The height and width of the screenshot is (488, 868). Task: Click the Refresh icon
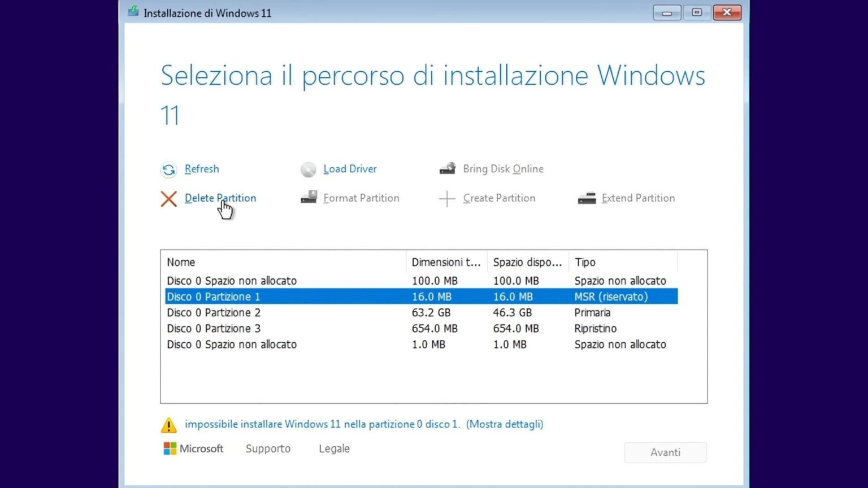pos(168,169)
